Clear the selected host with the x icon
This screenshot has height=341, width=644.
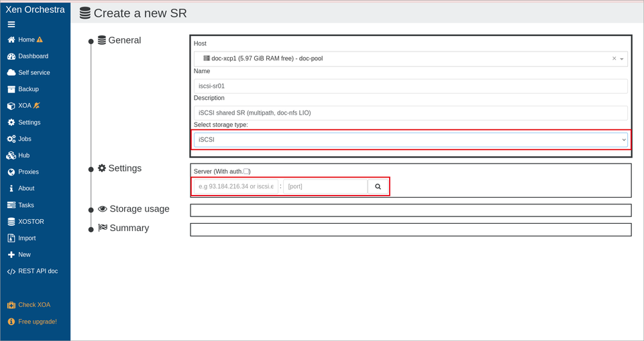614,59
